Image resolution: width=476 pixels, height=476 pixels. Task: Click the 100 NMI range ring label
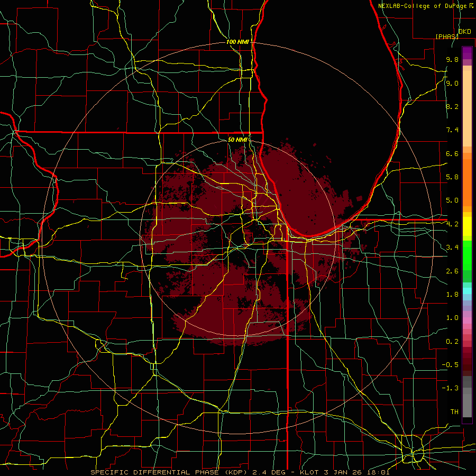pos(237,42)
